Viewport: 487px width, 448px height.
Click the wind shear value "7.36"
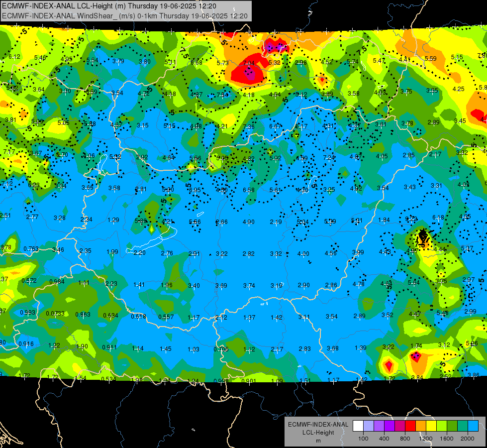coord(249,127)
